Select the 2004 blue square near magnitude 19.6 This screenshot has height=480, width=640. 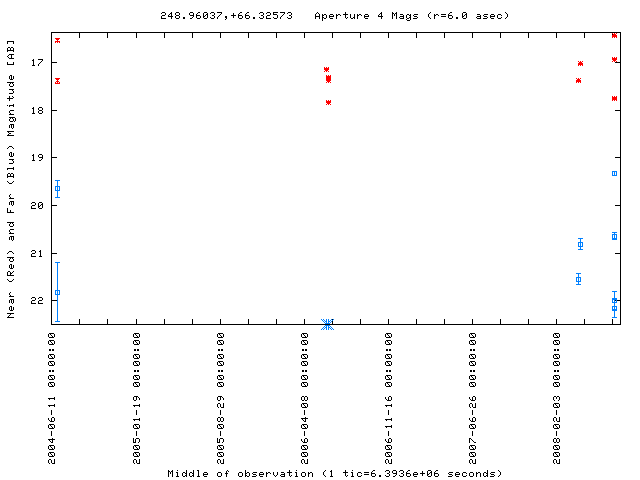point(58,189)
